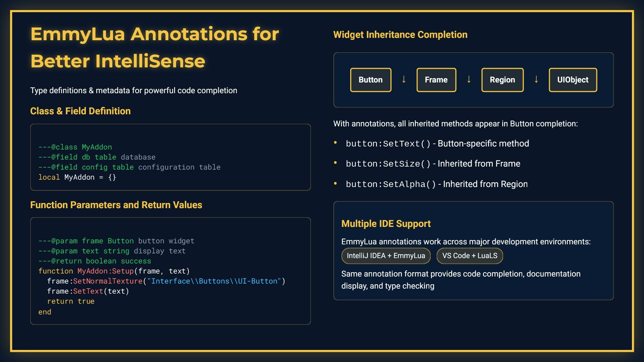Click the Widget Inheritance Completion heading

pos(400,35)
